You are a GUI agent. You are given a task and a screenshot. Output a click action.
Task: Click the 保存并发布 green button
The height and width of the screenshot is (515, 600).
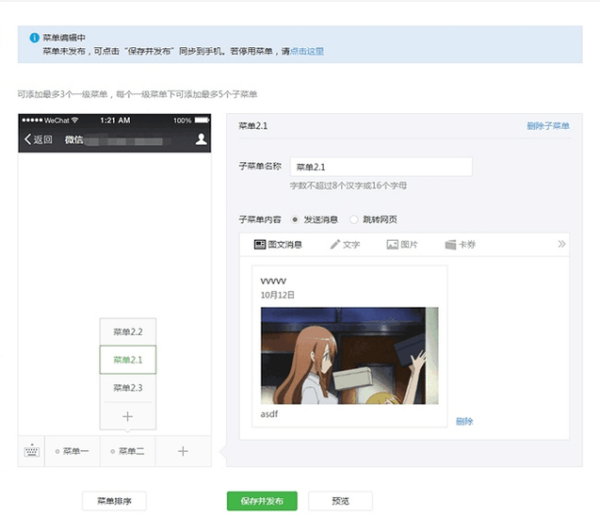pyautogui.click(x=262, y=500)
